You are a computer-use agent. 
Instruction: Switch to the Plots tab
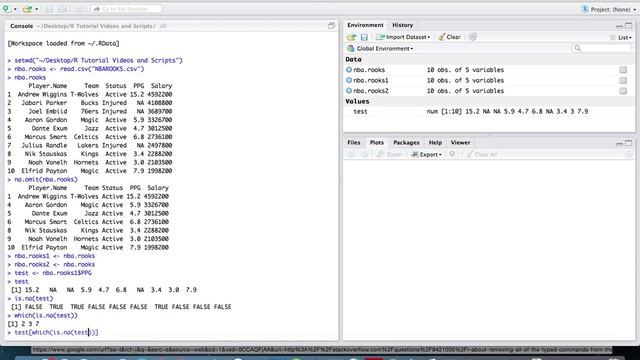pos(376,142)
